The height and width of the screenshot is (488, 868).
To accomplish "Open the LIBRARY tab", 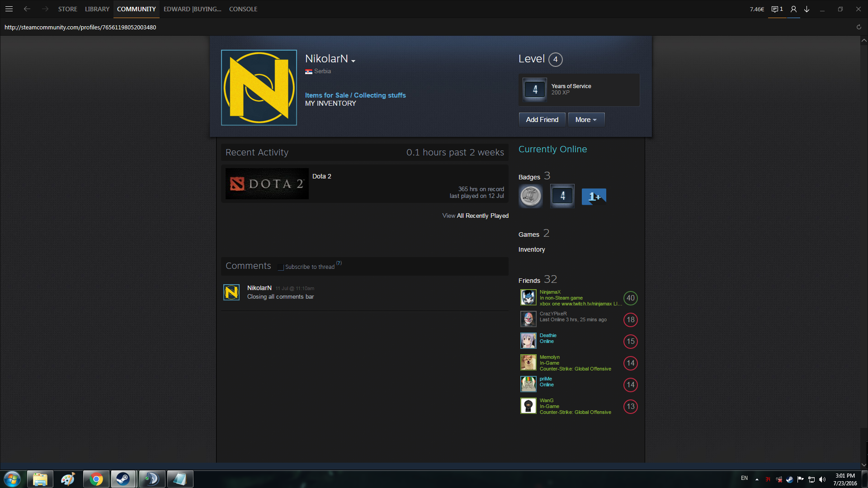I will pyautogui.click(x=97, y=9).
